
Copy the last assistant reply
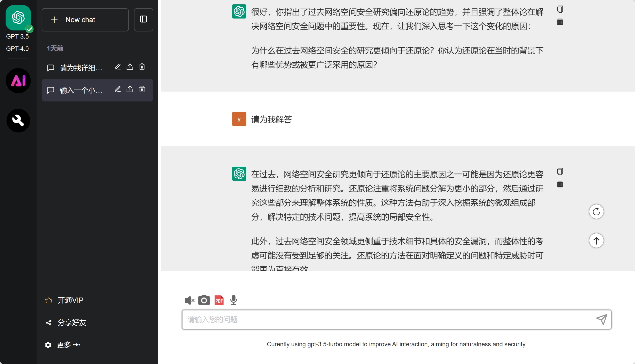tap(560, 172)
